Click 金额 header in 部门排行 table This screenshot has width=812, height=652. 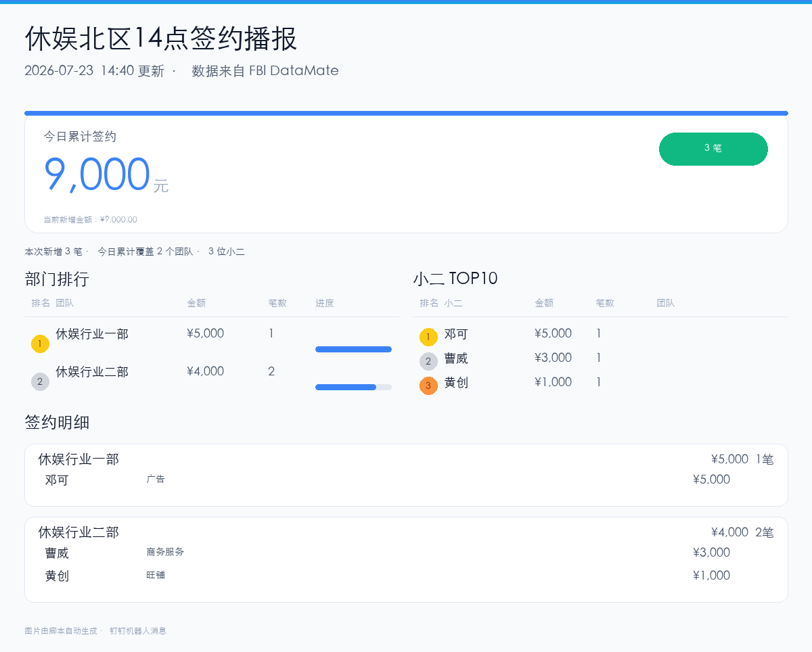click(196, 303)
